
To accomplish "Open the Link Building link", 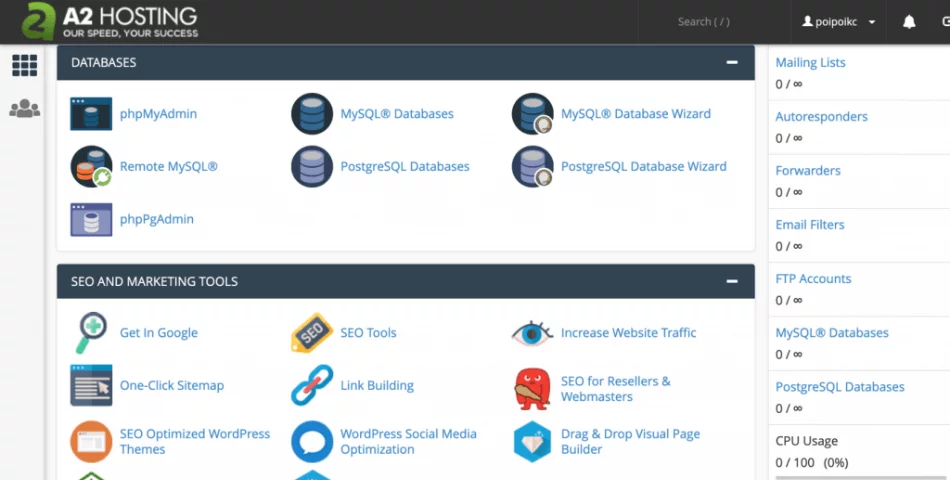I will point(377,385).
